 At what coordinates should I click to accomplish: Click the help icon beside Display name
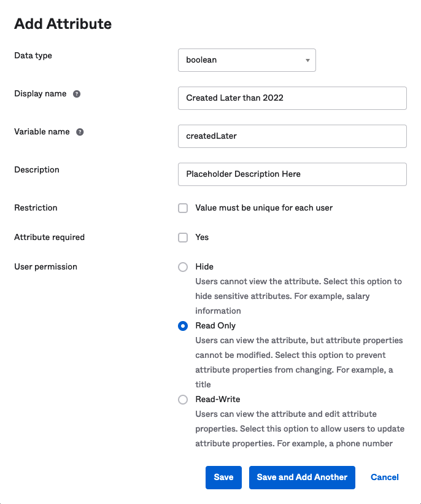(77, 93)
